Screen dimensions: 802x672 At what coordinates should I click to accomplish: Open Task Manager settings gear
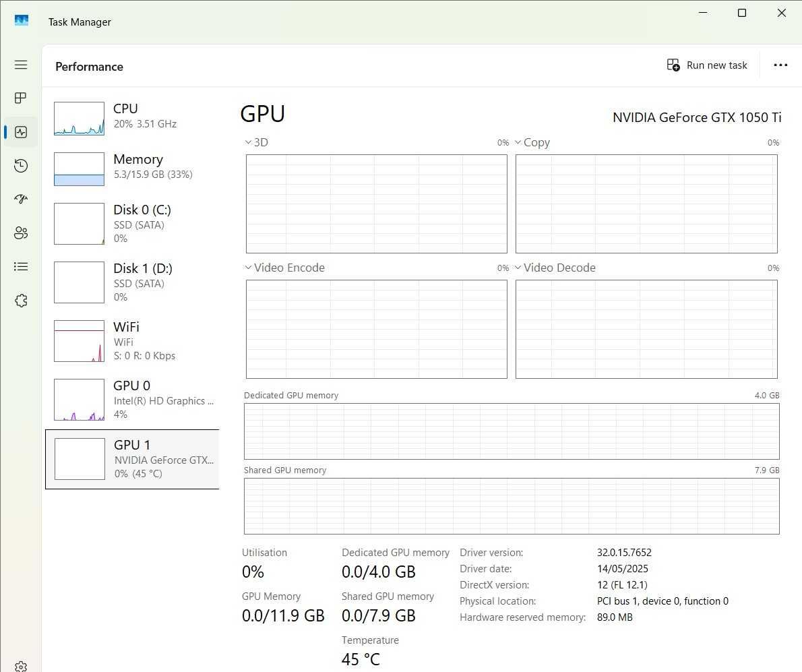click(x=21, y=666)
